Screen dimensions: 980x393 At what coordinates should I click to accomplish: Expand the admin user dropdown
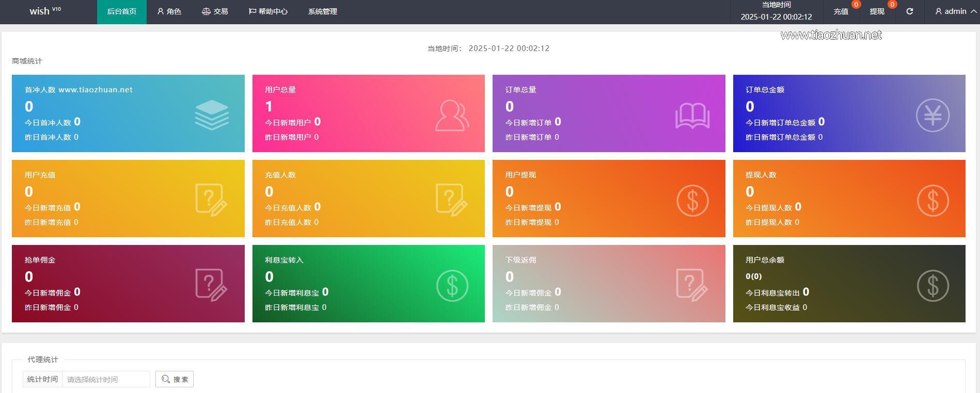pyautogui.click(x=956, y=11)
